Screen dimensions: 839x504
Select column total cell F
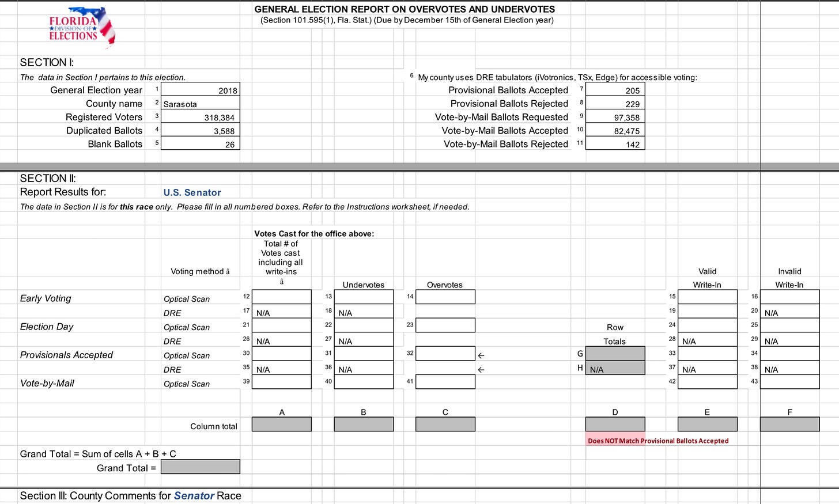click(x=789, y=424)
